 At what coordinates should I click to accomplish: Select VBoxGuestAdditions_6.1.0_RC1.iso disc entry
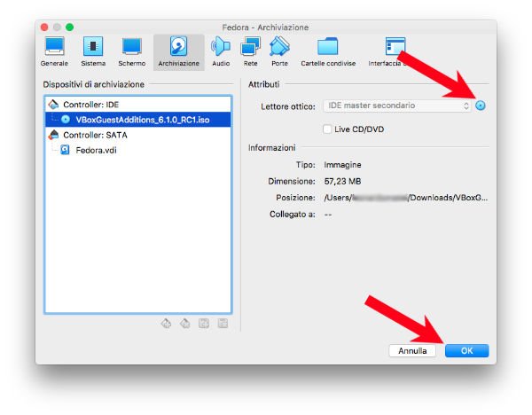(138, 120)
